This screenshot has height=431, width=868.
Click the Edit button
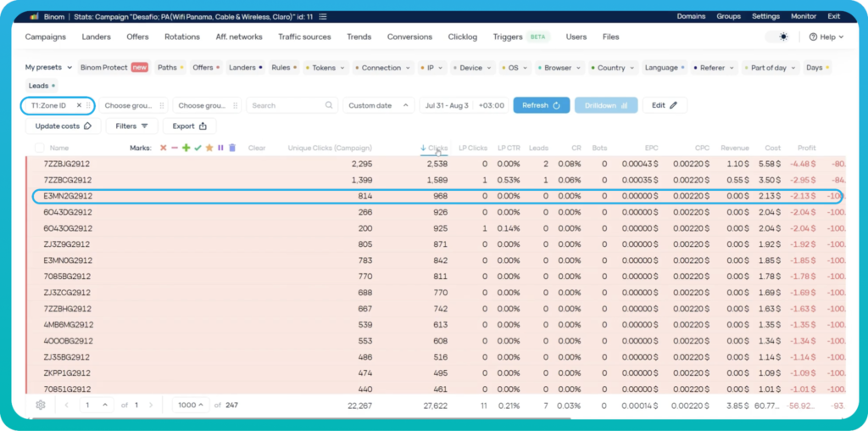coord(665,105)
